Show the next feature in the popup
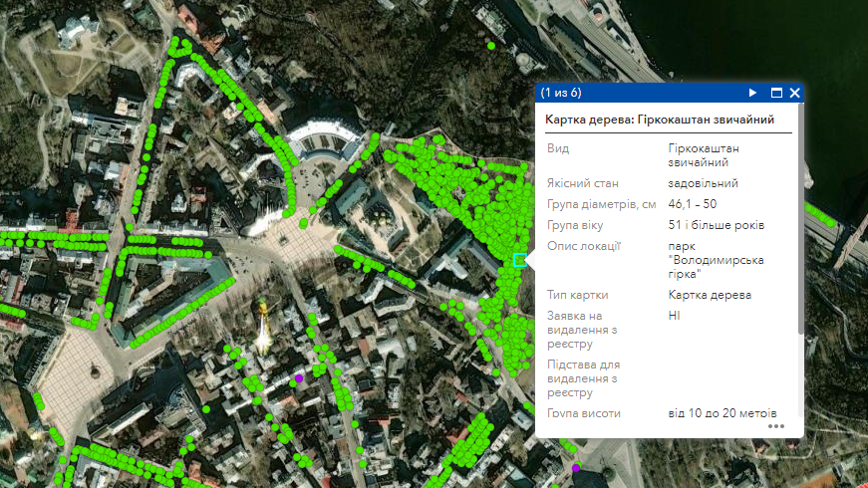868x488 pixels. (753, 93)
